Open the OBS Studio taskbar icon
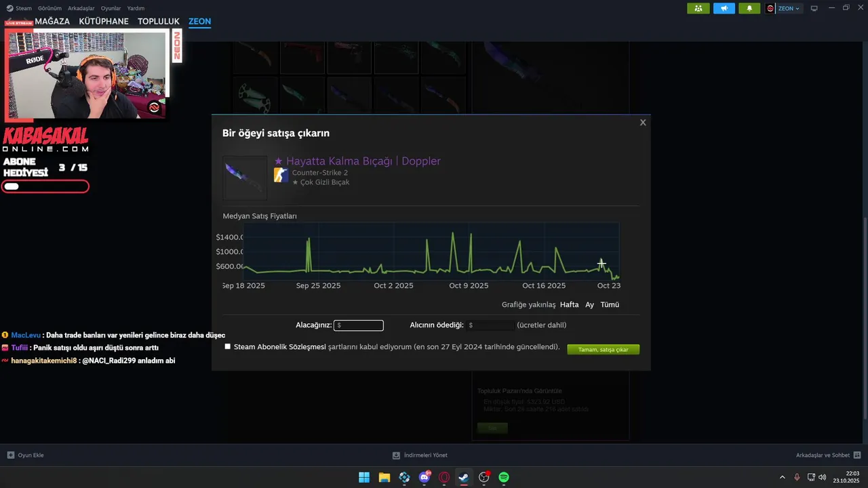The image size is (868, 488). pyautogui.click(x=484, y=477)
